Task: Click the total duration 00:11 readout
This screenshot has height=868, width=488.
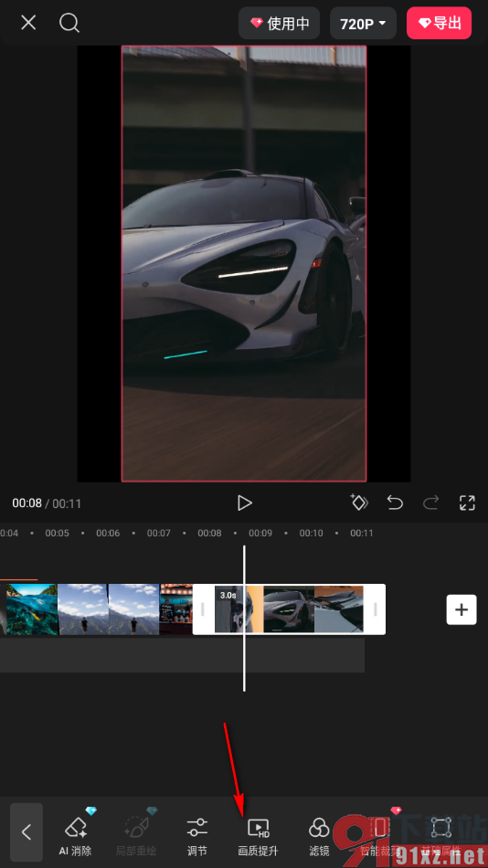Action: click(67, 503)
